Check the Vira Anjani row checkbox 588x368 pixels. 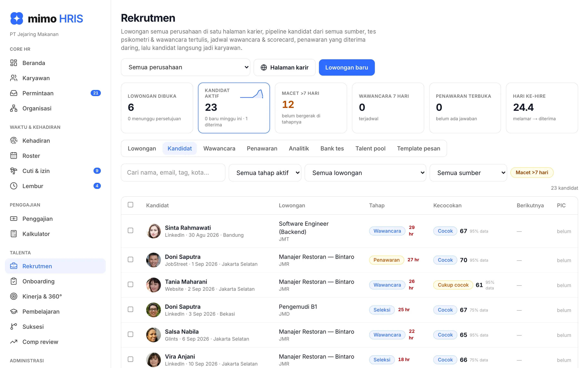point(130,359)
